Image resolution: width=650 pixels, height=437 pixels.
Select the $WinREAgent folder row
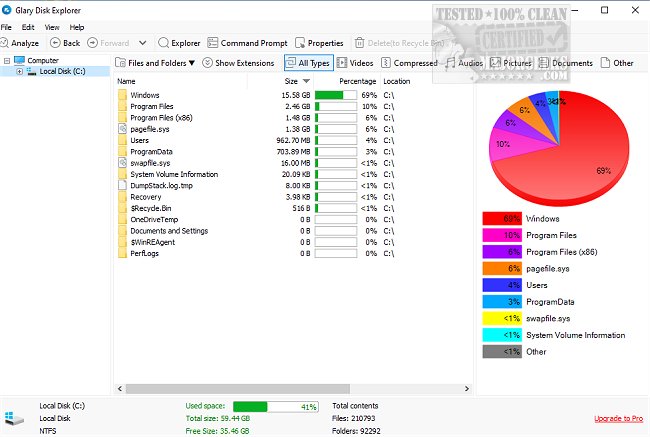click(x=256, y=242)
